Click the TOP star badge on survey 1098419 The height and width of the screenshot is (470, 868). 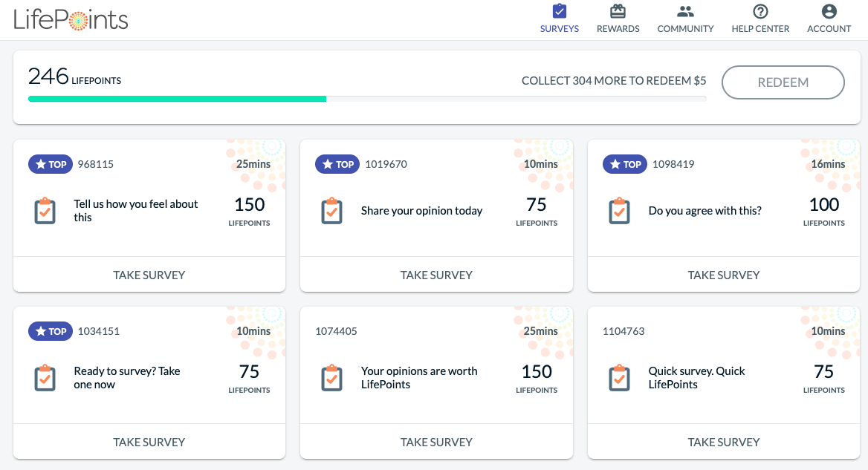click(625, 164)
